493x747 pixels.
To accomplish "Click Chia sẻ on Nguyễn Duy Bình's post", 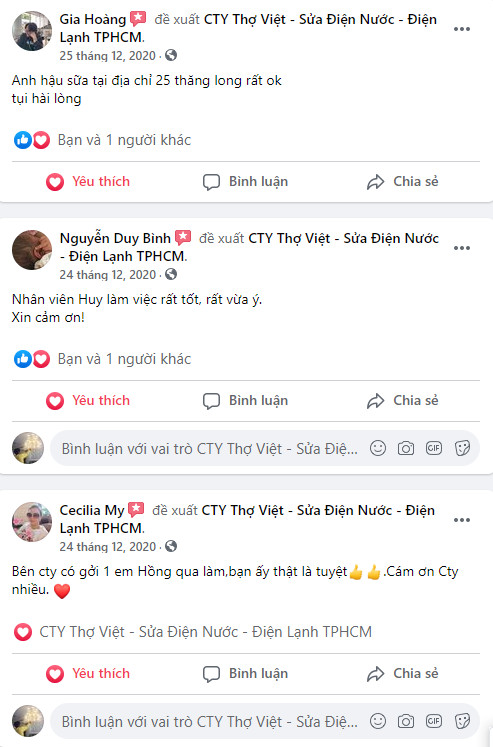I will 402,401.
